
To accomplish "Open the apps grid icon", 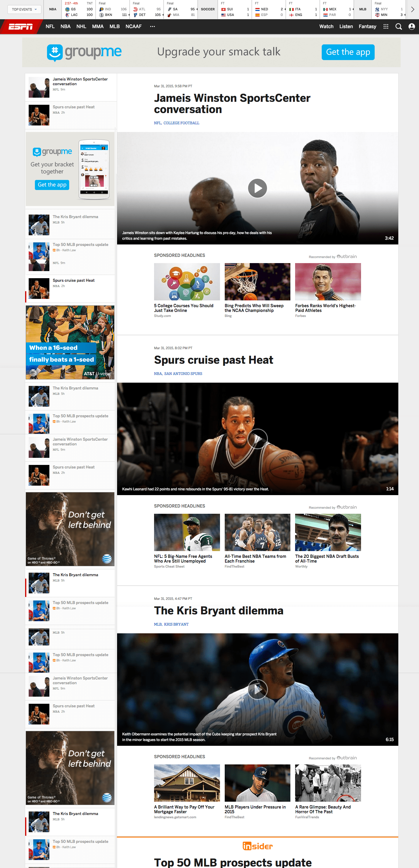I will coord(386,27).
